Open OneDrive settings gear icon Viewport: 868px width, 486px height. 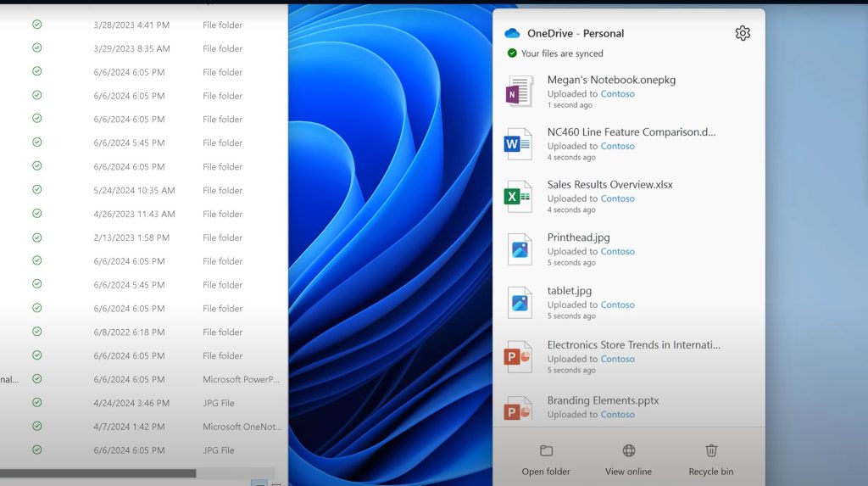coord(743,33)
